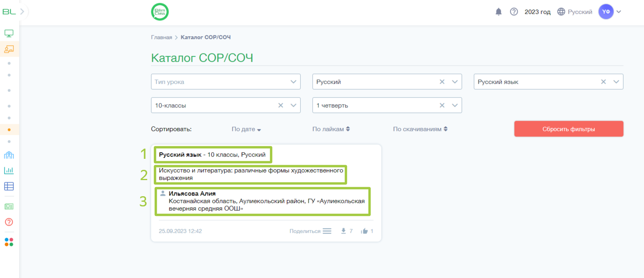Image resolution: width=644 pixels, height=278 pixels.
Task: Expand the 10-классы dropdown arrow
Action: click(x=294, y=105)
